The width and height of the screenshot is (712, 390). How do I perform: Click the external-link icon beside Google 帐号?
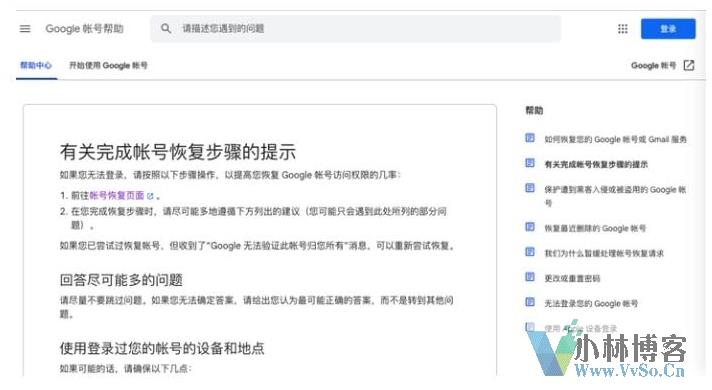(689, 65)
